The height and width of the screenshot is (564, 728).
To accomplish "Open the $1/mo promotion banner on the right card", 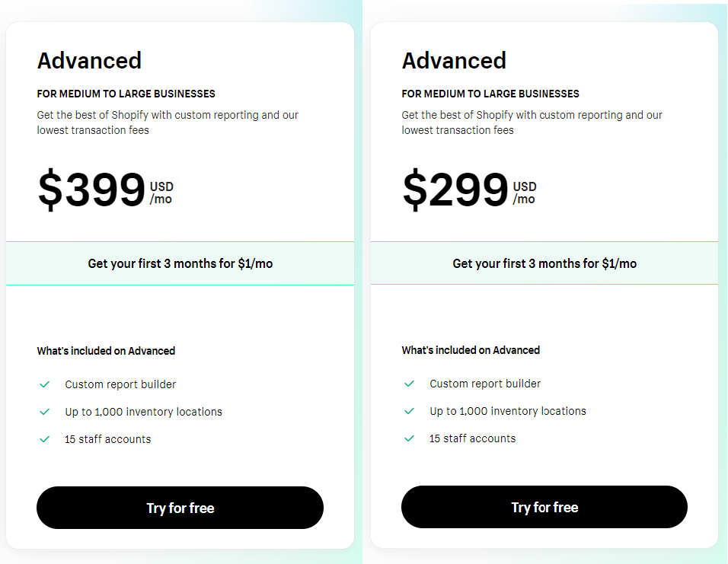I will [544, 263].
